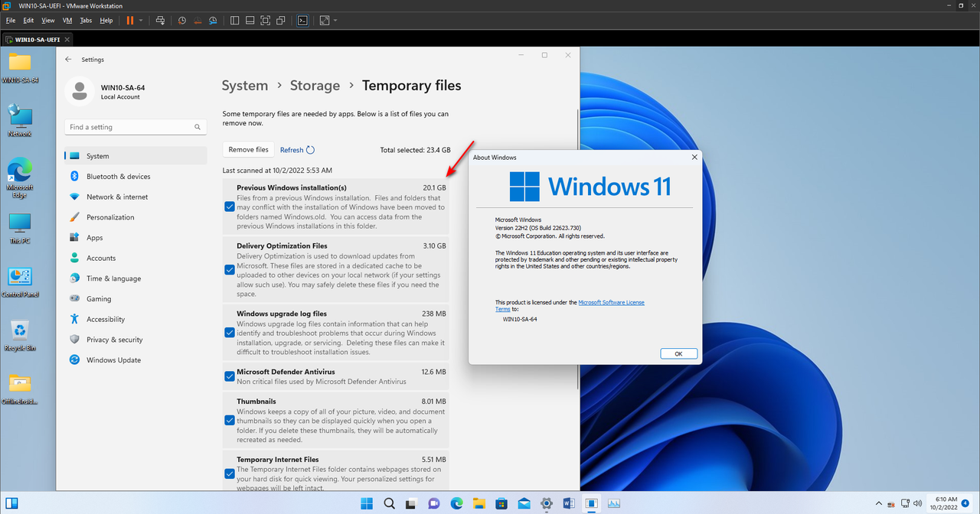Viewport: 980px width, 514px height.
Task: Open volume control in system tray
Action: click(917, 503)
